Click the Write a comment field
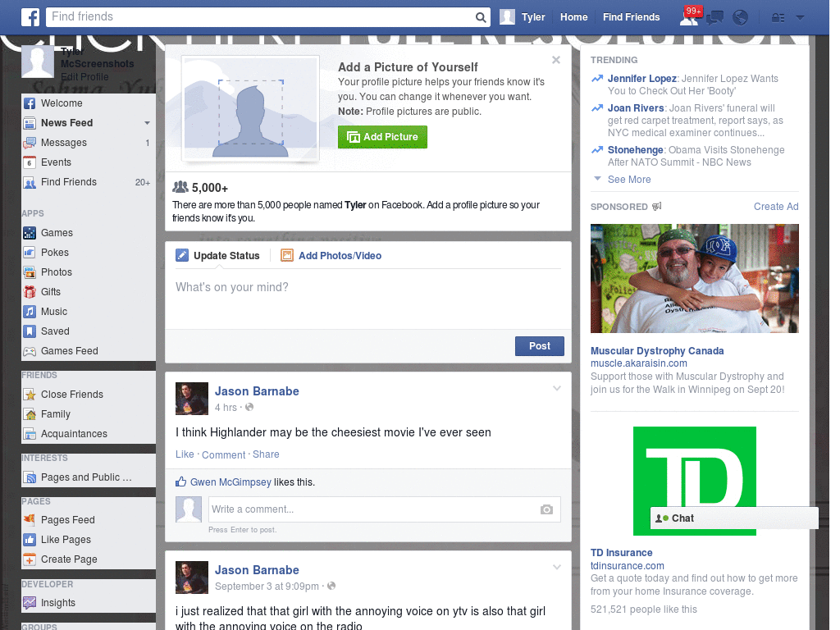Screen dimensions: 840x630 tap(384, 509)
